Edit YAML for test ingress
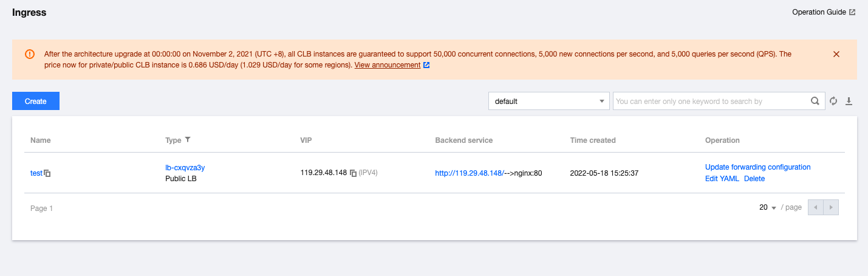 click(x=722, y=179)
